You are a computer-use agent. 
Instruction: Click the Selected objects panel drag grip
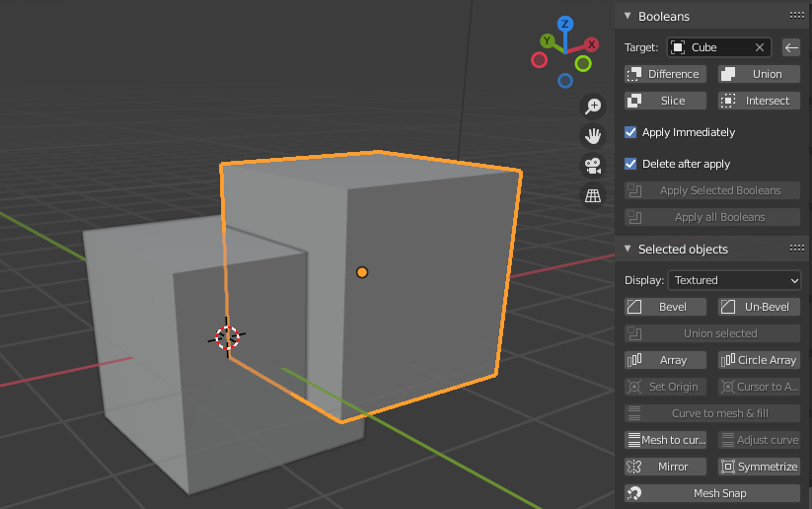point(797,249)
